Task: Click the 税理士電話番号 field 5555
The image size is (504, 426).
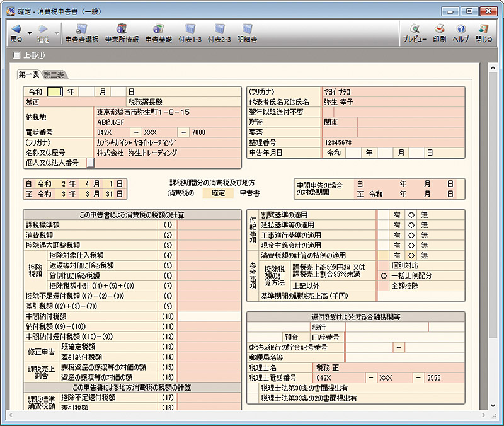Action: coord(444,377)
